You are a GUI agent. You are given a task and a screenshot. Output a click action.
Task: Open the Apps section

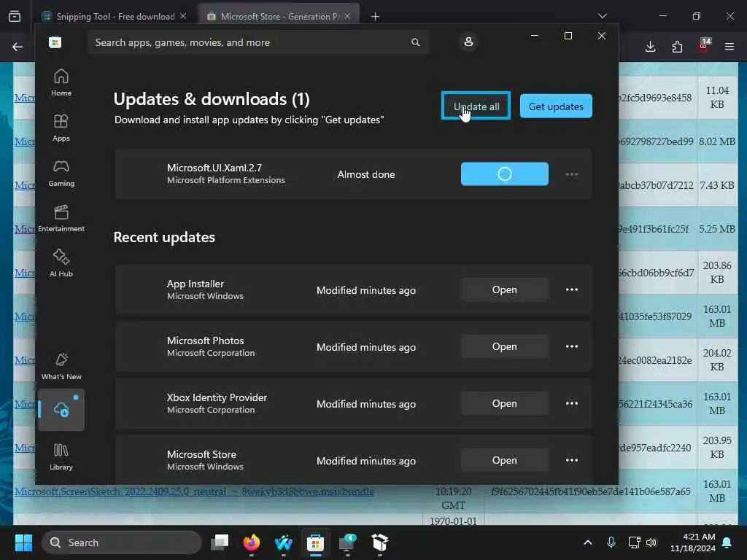coord(61,128)
